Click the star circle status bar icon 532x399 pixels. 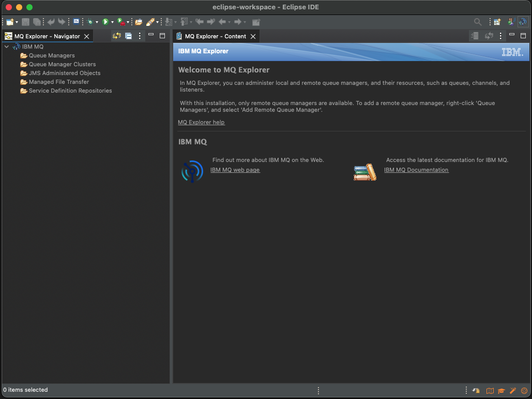[x=524, y=391]
